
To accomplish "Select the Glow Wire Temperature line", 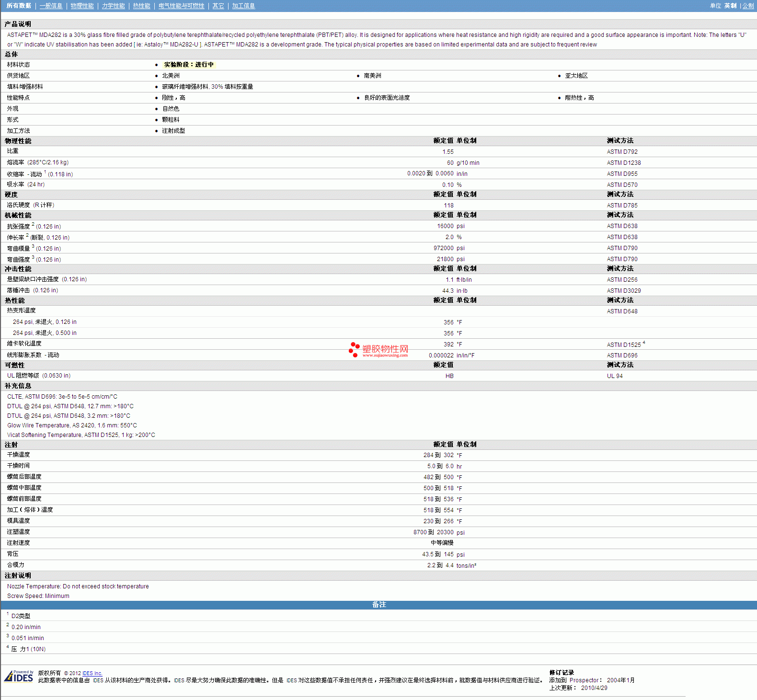I will [72, 425].
